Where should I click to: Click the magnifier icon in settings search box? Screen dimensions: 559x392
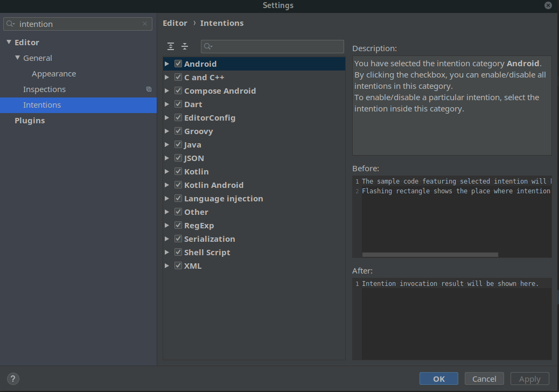(11, 24)
